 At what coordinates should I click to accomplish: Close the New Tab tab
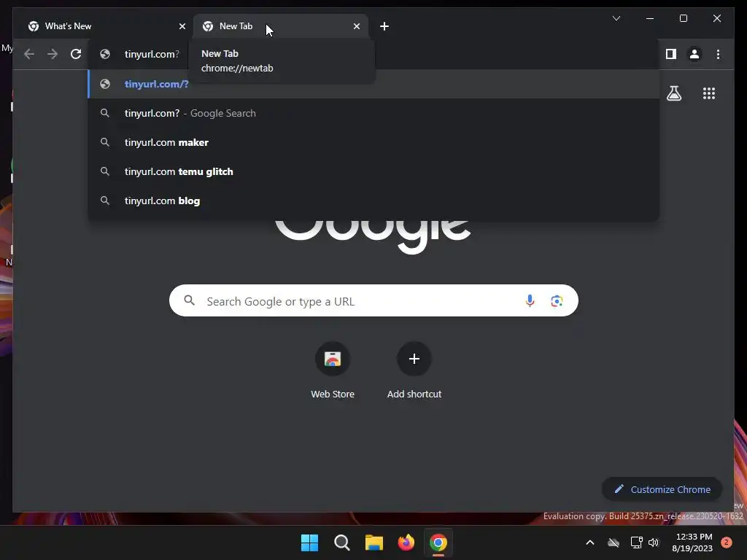(356, 26)
